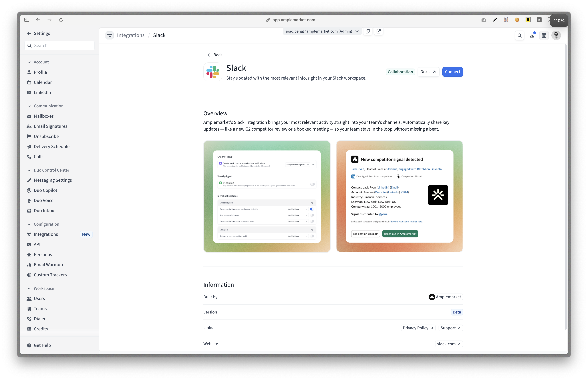Screen dimensions: 588x380
Task: Toggle the browser sidebar panel icon
Action: [x=27, y=20]
